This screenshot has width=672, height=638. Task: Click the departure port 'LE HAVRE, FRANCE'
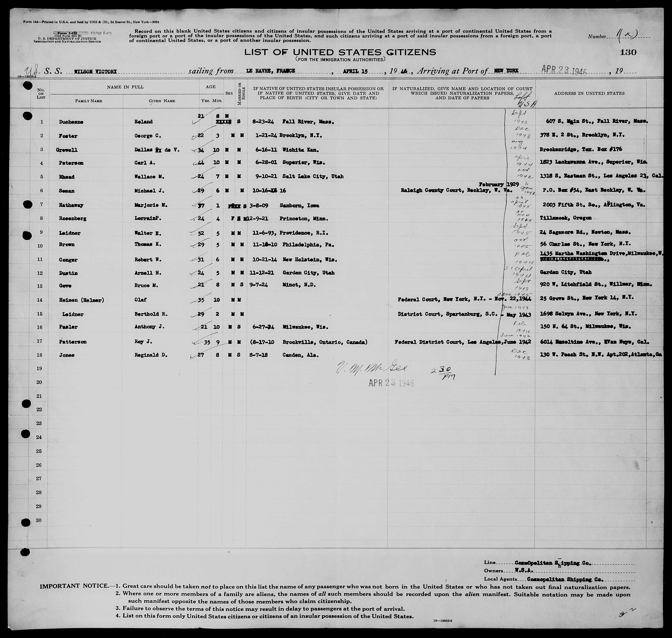coord(271,71)
